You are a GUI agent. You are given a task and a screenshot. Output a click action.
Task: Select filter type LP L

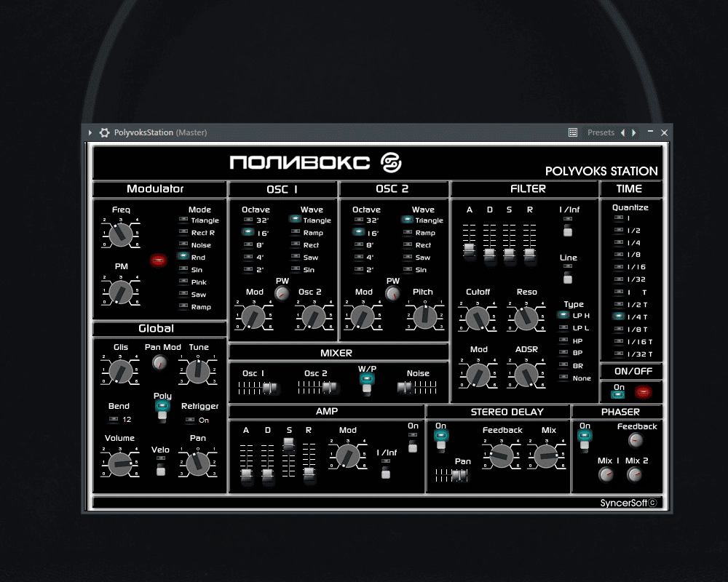coord(563,327)
